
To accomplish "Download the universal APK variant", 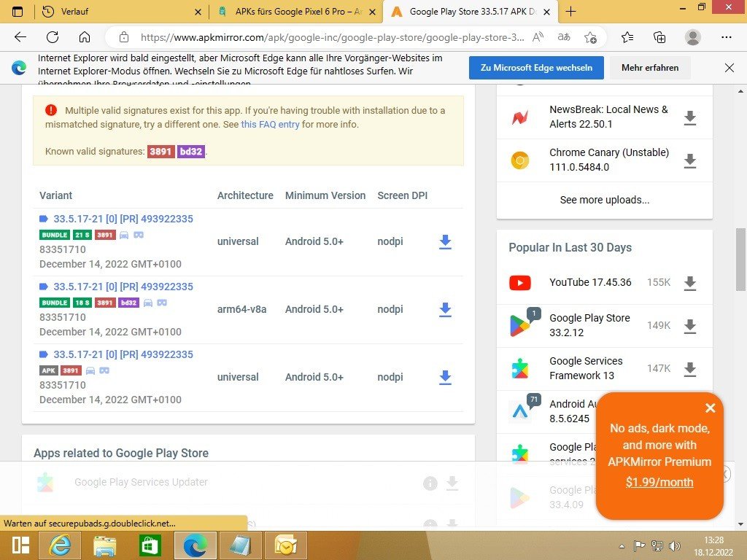I will 445,377.
